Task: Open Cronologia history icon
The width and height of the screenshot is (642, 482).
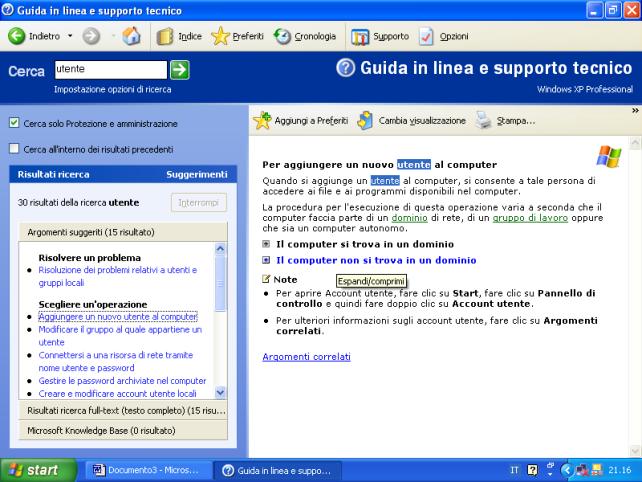Action: tap(282, 36)
